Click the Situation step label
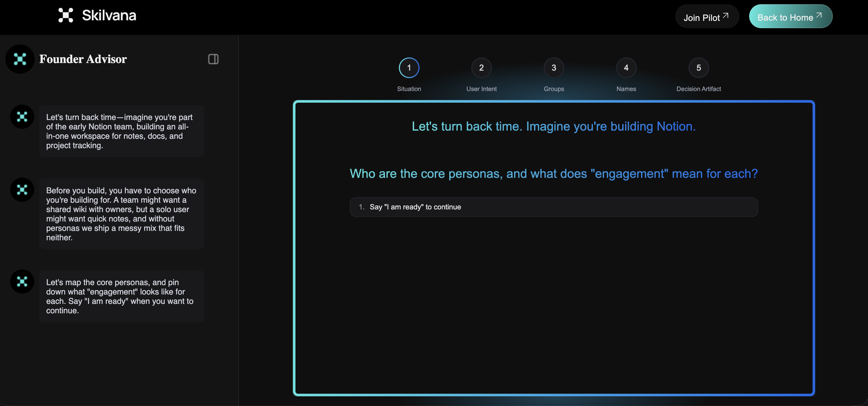Screen dimensions: 868x406 409,88
